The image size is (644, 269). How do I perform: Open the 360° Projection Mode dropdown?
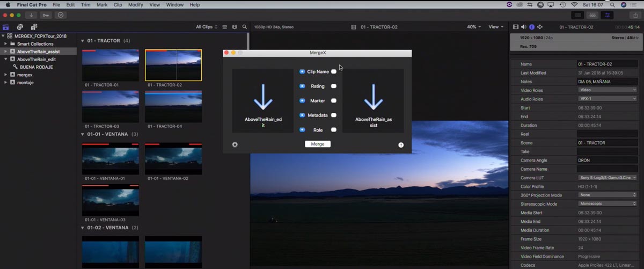tap(607, 195)
